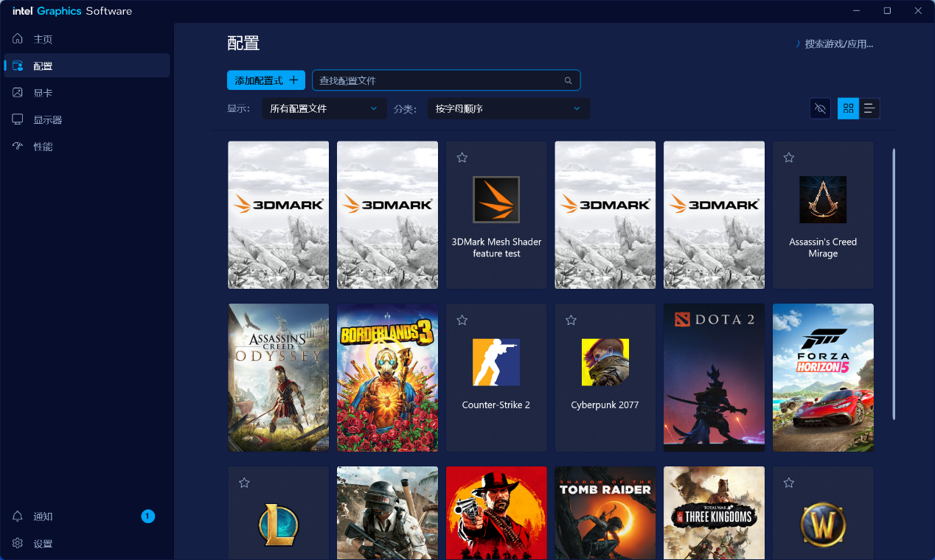Screen dimensions: 935x560
Task: Star the 3DMark Mesh Shader feature test profile
Action: pyautogui.click(x=462, y=158)
